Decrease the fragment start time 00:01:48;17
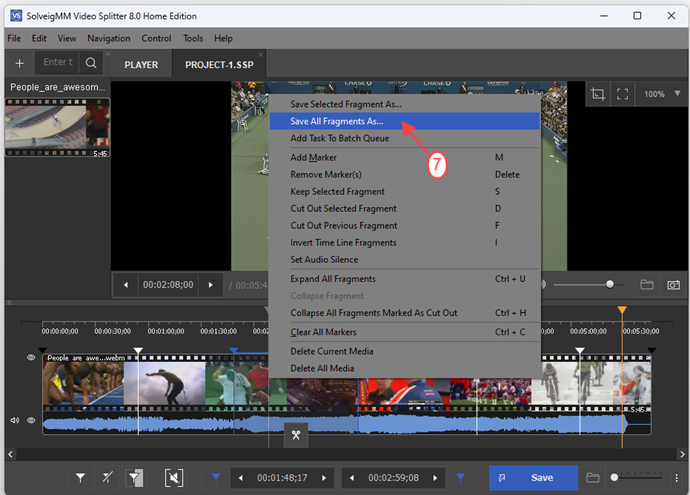Viewport: 690px width, 495px height. tap(241, 478)
